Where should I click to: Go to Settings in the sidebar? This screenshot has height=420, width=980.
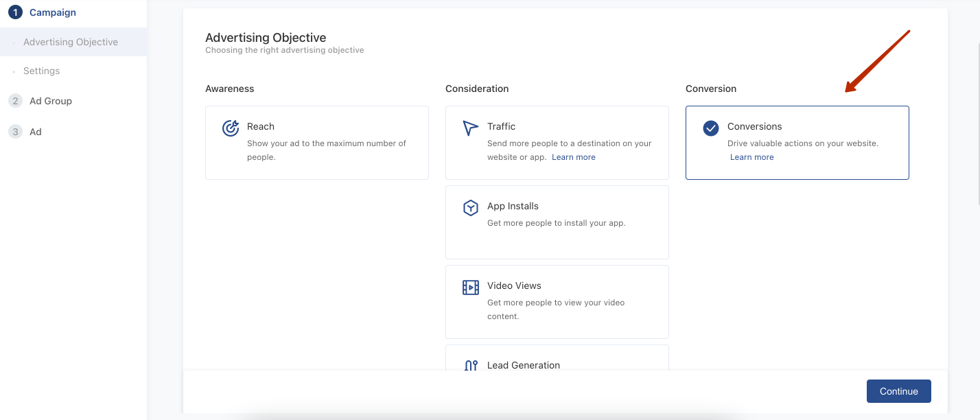(x=41, y=71)
